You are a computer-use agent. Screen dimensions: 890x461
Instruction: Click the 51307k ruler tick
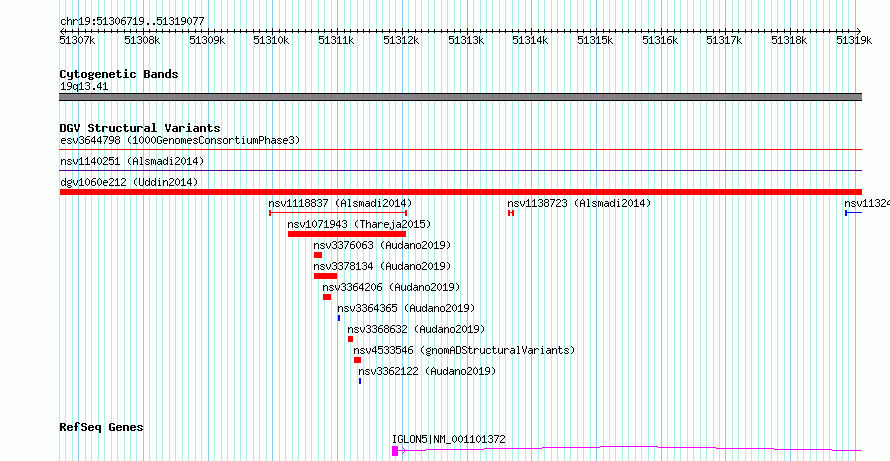(78, 40)
